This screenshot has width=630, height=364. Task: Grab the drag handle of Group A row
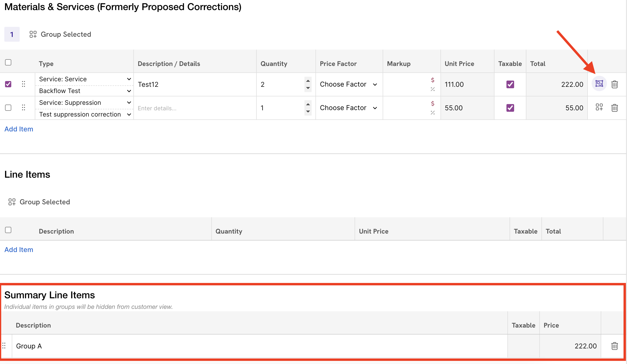(x=4, y=346)
